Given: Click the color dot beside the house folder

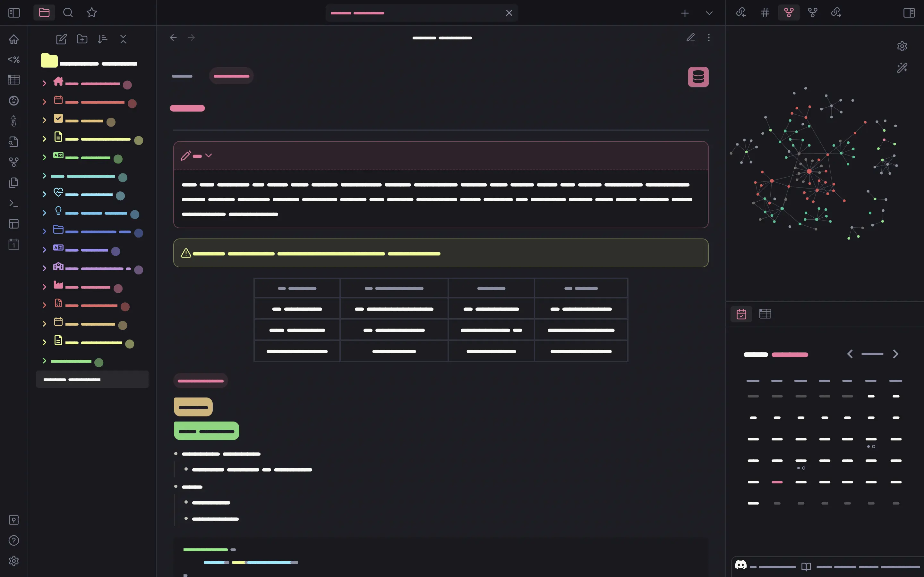Looking at the screenshot, I should [x=127, y=85].
